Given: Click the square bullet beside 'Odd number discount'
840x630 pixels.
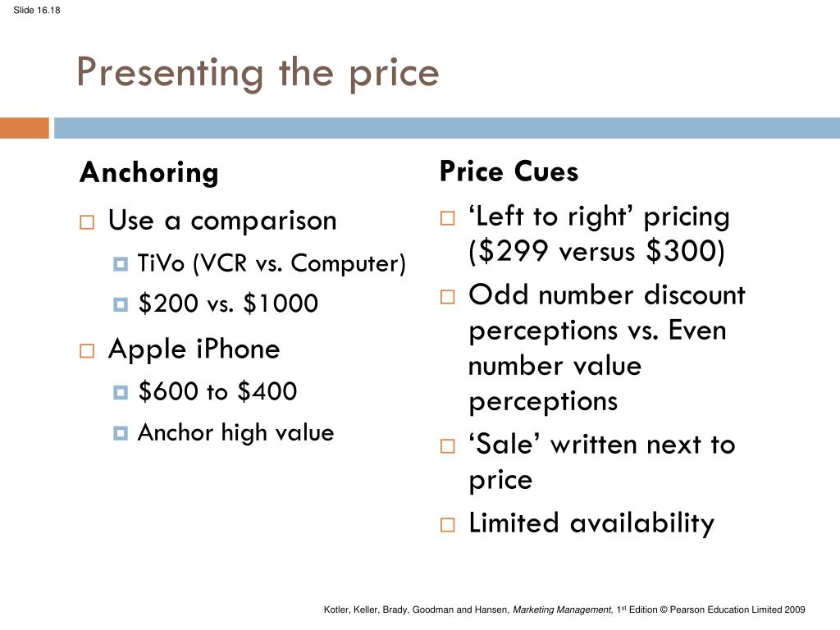Looking at the screenshot, I should click(447, 297).
